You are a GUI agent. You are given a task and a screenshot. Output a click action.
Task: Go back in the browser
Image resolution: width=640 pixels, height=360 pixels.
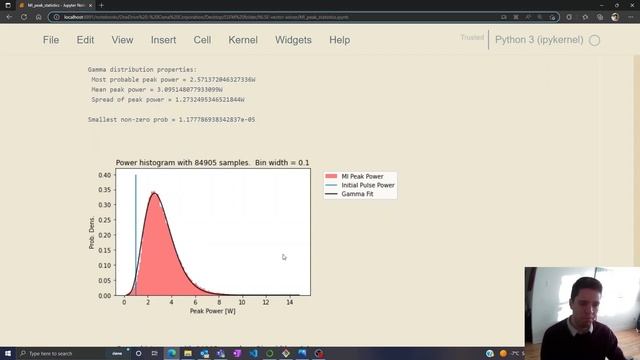9,17
